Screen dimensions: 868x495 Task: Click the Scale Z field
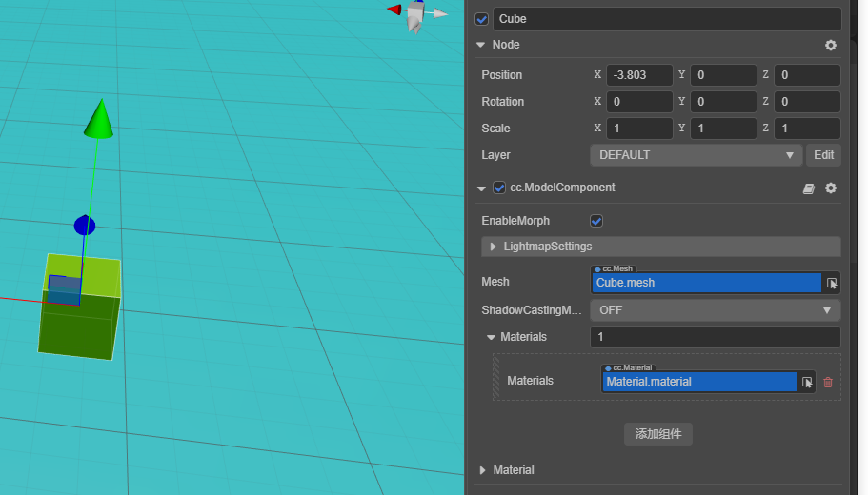tap(807, 129)
